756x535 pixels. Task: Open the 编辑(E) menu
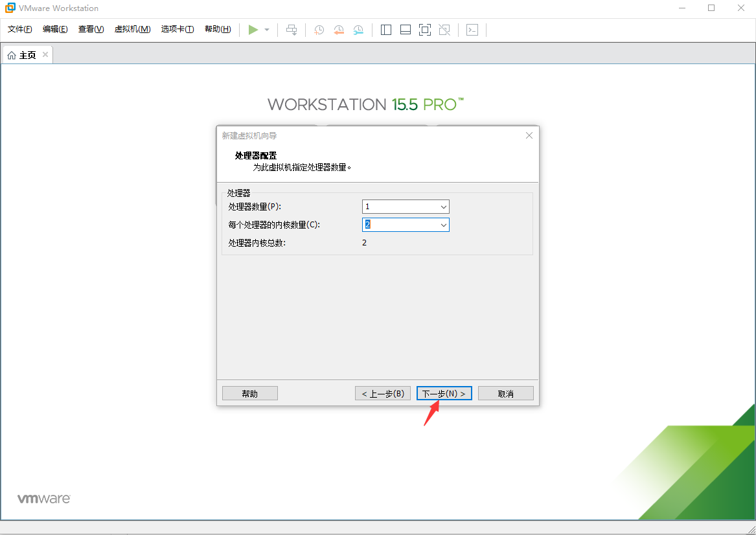(55, 29)
